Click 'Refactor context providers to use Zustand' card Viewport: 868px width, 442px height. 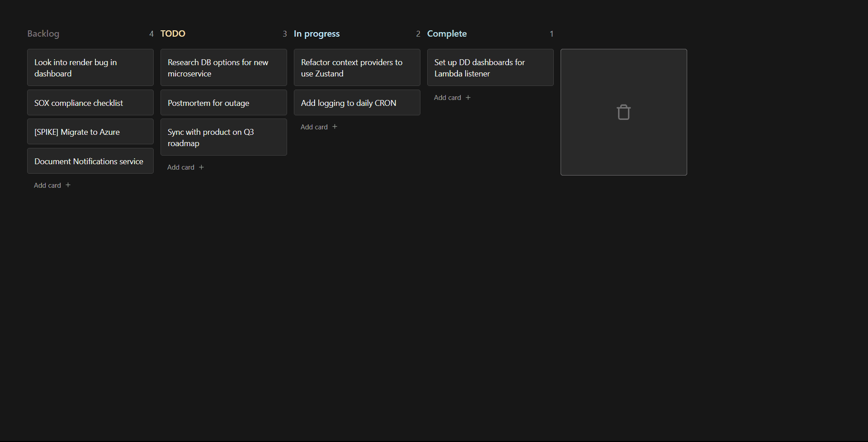(357, 68)
